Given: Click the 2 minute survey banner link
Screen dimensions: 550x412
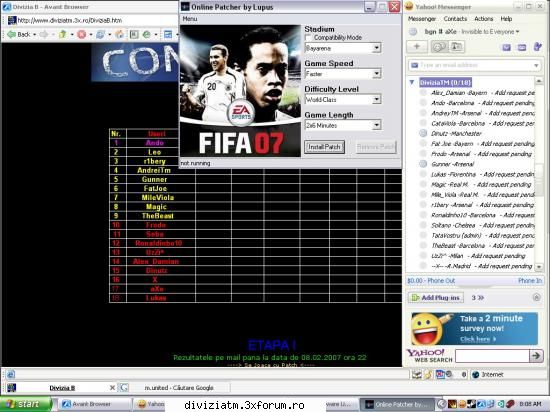Looking at the screenshot, I should click(474, 329).
